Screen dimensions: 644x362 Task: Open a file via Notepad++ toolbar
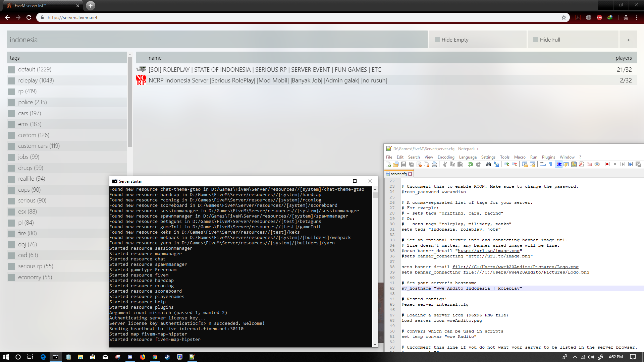point(396,164)
